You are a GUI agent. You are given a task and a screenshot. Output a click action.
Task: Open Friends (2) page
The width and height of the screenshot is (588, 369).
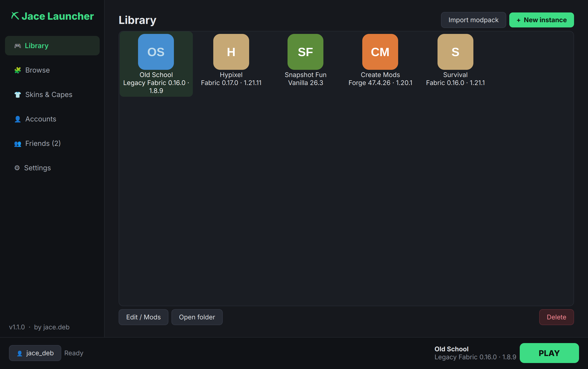52,143
